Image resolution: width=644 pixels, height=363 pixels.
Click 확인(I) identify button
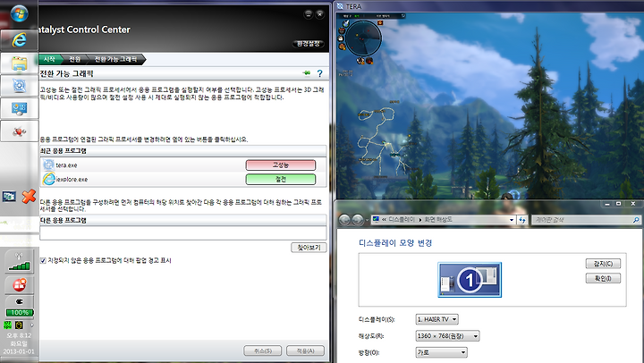(603, 278)
